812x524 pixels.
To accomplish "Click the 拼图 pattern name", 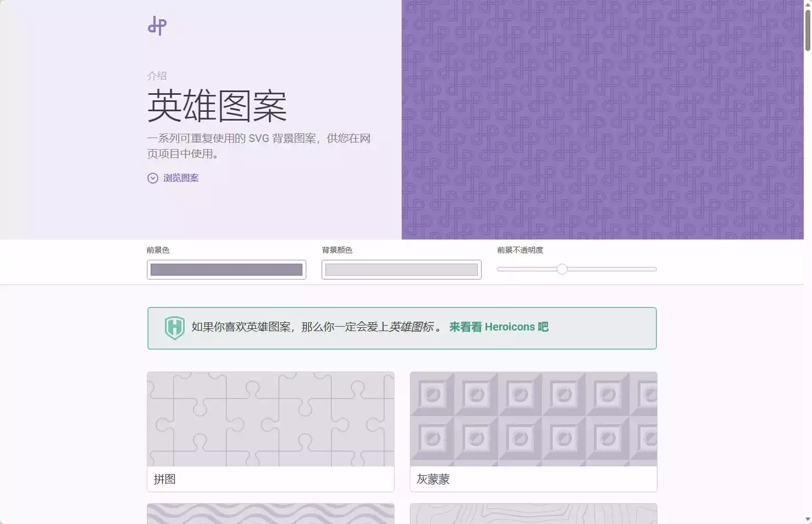I will [165, 479].
